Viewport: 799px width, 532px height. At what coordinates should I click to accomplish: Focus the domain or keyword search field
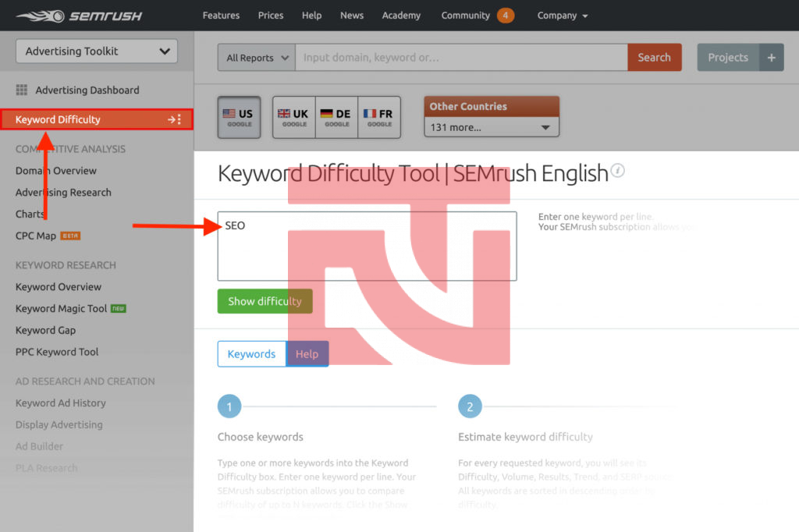point(461,58)
